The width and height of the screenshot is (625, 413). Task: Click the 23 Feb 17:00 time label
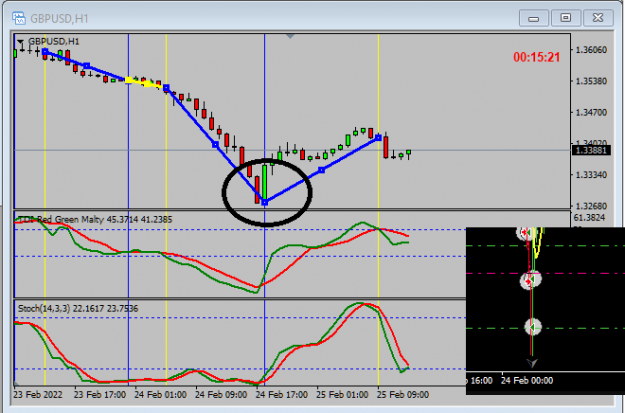click(100, 395)
